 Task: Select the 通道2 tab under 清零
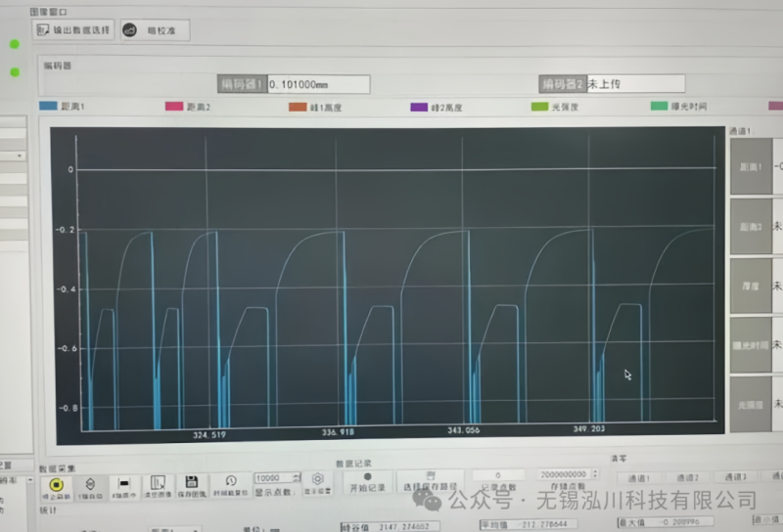(x=687, y=477)
